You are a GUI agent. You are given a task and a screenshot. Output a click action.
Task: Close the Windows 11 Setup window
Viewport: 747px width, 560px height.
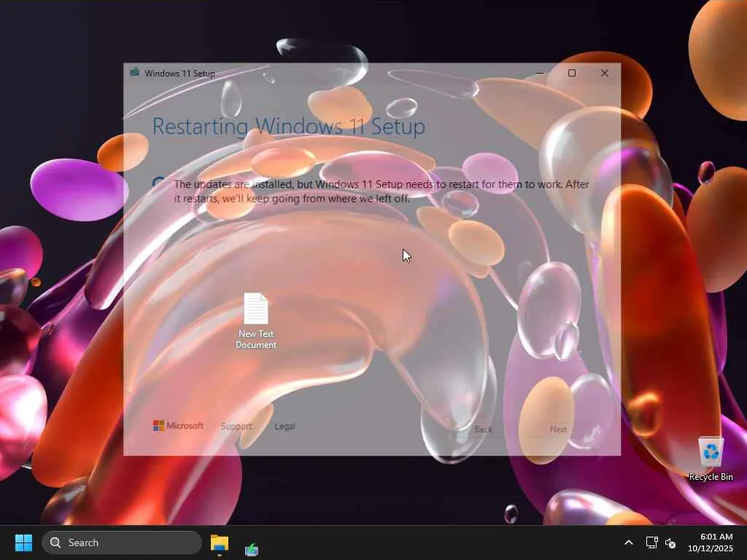click(605, 73)
